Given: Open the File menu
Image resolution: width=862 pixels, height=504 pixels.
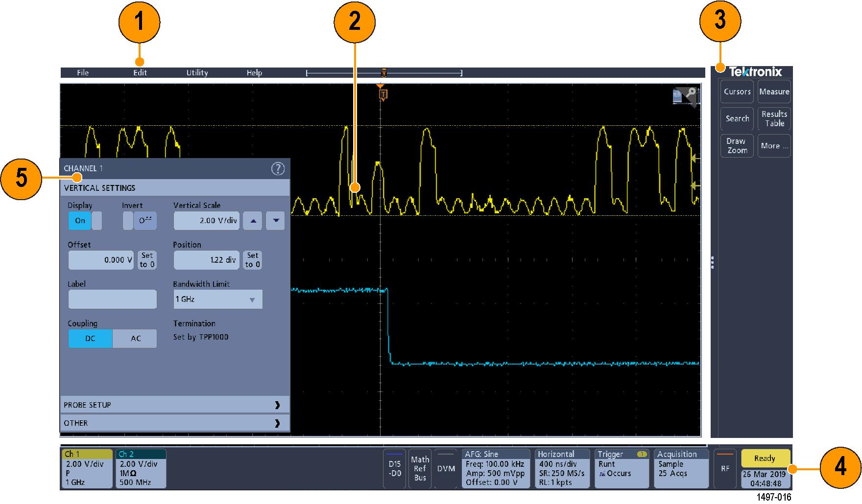Looking at the screenshot, I should [83, 73].
